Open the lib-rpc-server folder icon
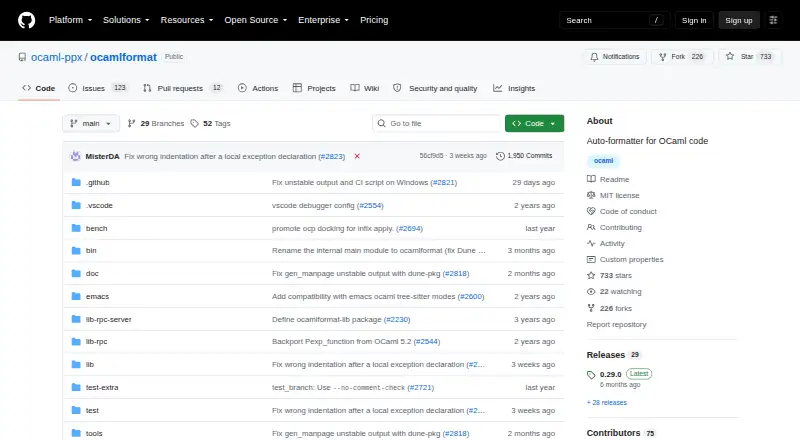The width and height of the screenshot is (800, 440). 76,320
